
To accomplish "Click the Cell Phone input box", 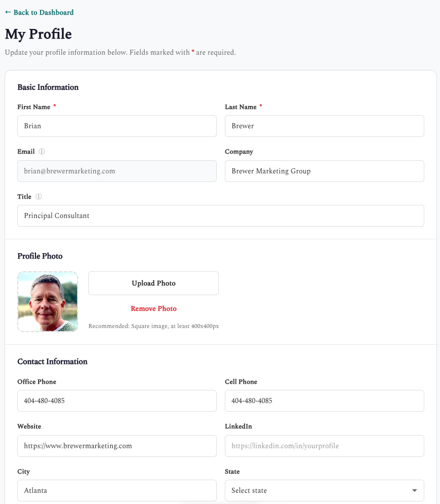I will click(x=324, y=401).
